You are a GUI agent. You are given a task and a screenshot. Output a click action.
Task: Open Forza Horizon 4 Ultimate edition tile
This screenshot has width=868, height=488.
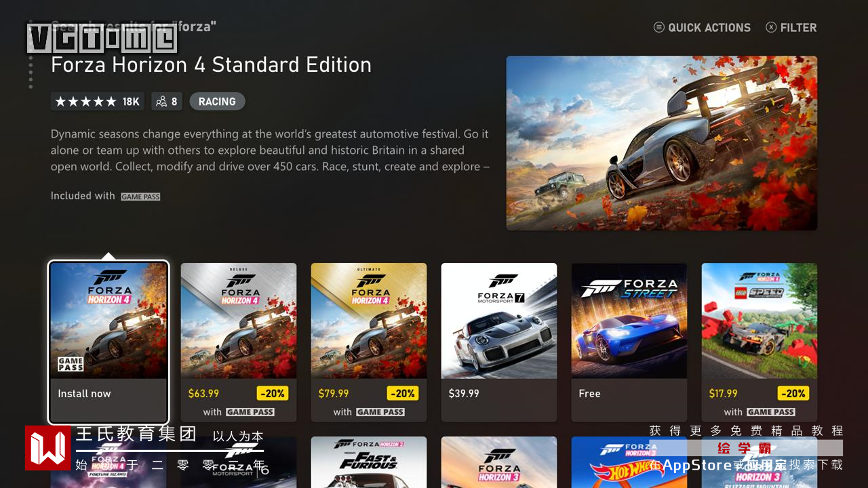coord(369,342)
